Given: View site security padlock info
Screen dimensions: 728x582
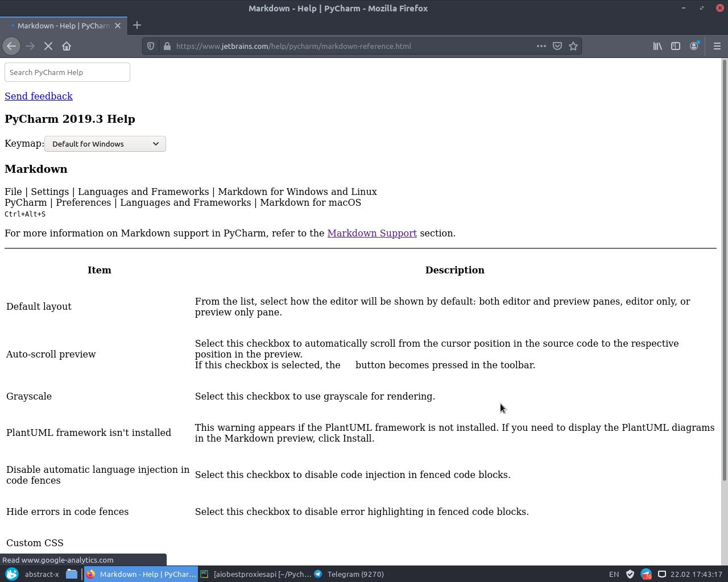Looking at the screenshot, I should tap(167, 46).
